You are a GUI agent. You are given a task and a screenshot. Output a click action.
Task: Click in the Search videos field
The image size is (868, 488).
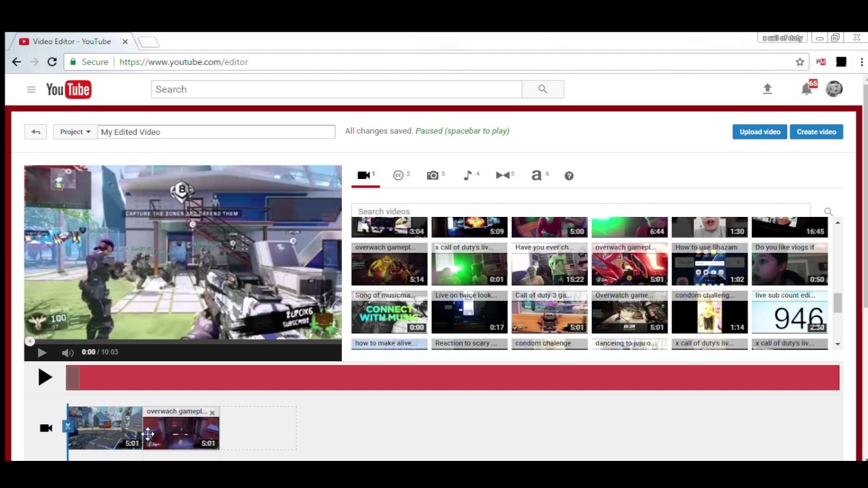[x=580, y=211]
